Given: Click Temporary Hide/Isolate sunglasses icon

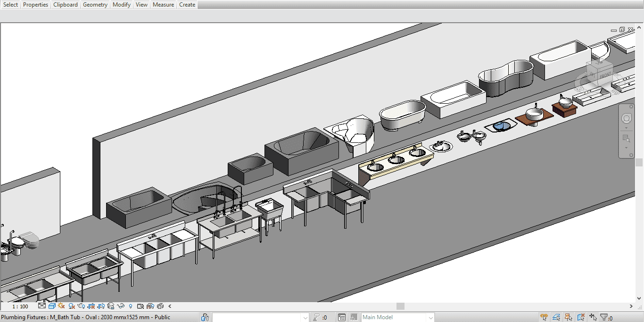Looking at the screenshot, I should (121, 306).
